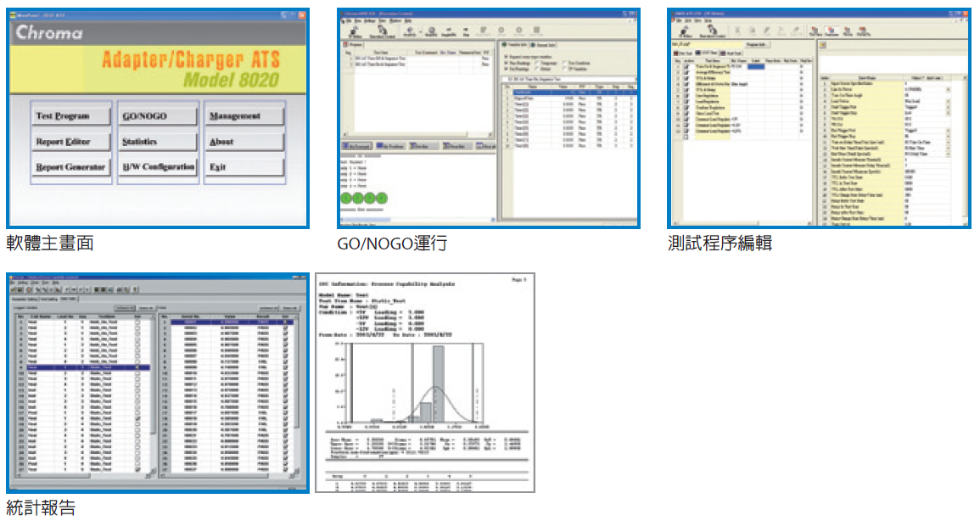Screen dimensions: 980x521
Task: Toggle TP Variables checkbox in GO/NOGO window
Action: click(565, 69)
